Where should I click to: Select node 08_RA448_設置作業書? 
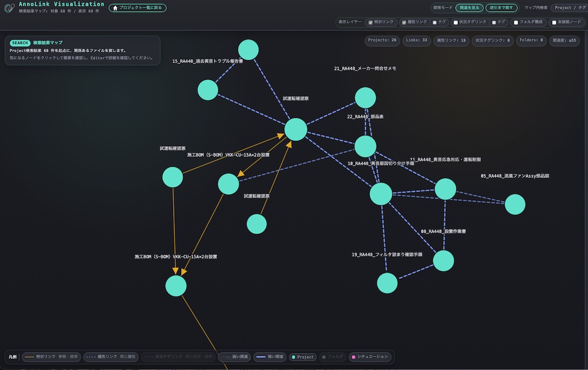(443, 261)
